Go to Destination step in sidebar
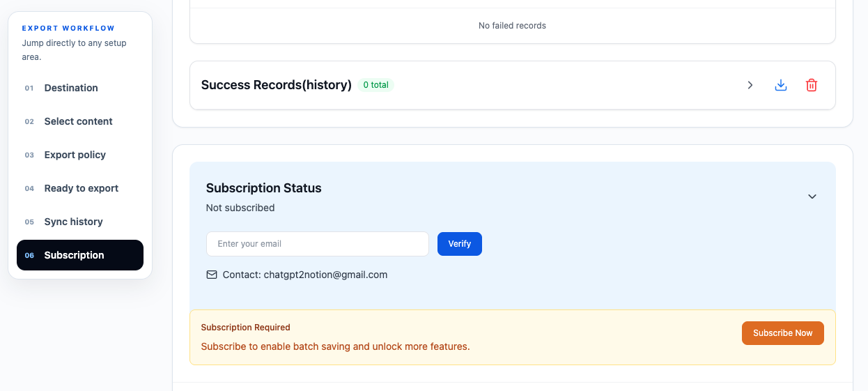The width and height of the screenshot is (868, 391). (x=80, y=88)
